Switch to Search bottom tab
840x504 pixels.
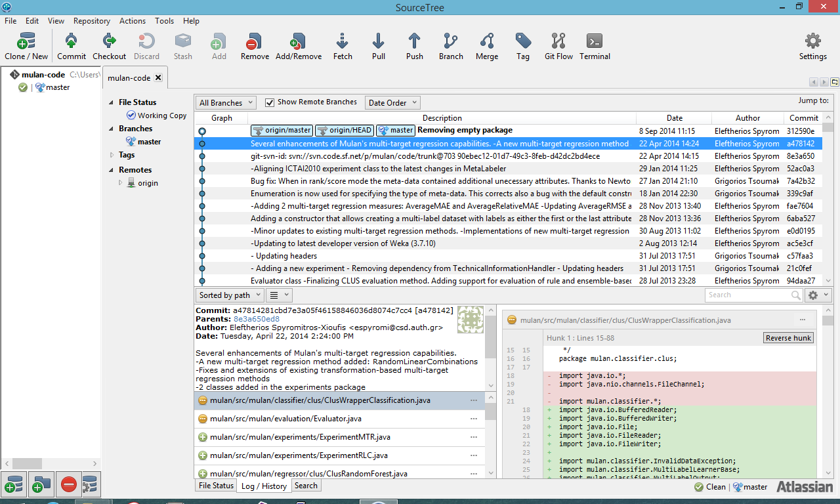click(x=306, y=486)
